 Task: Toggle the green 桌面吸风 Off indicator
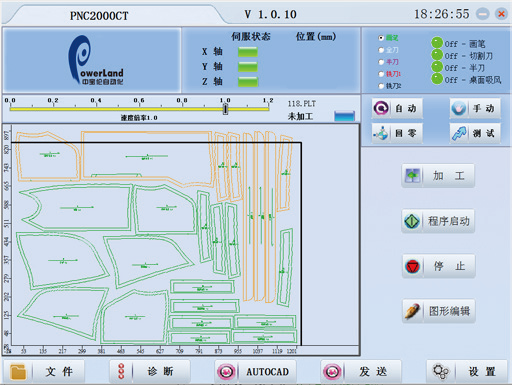click(437, 79)
